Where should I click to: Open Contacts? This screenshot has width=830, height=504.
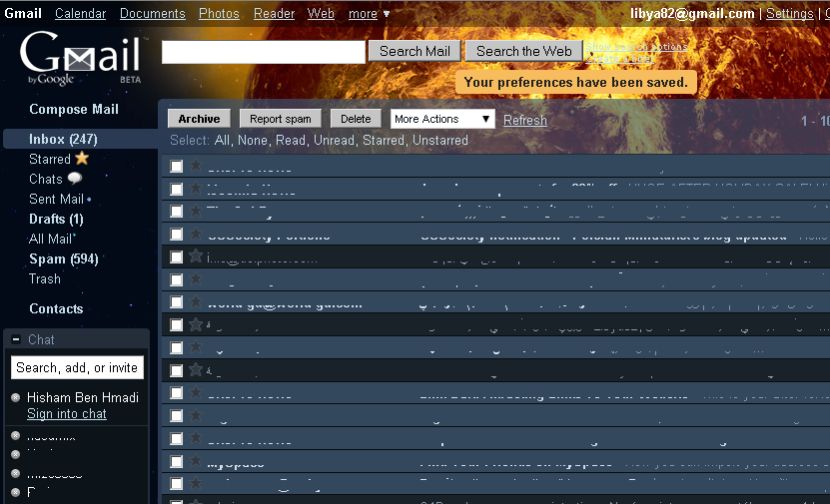56,308
